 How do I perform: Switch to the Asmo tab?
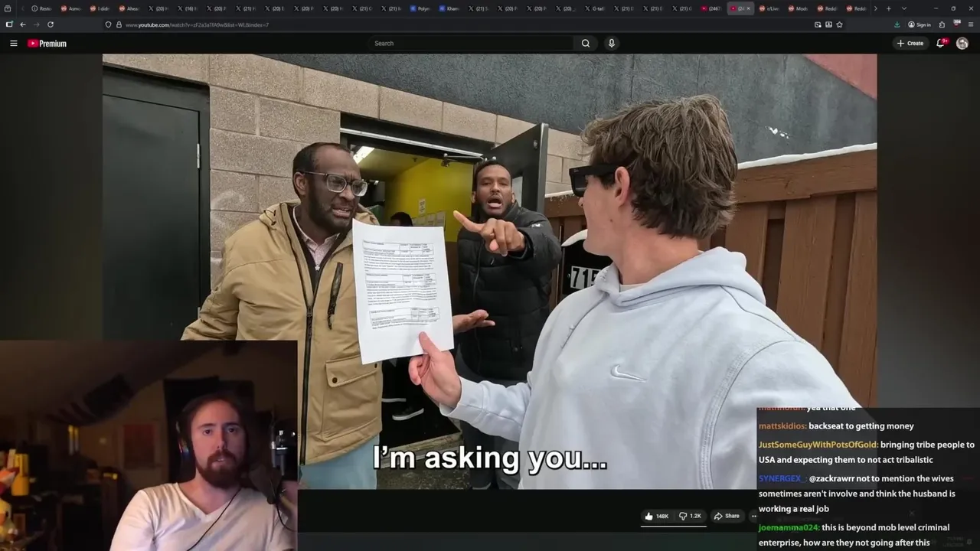coord(70,8)
